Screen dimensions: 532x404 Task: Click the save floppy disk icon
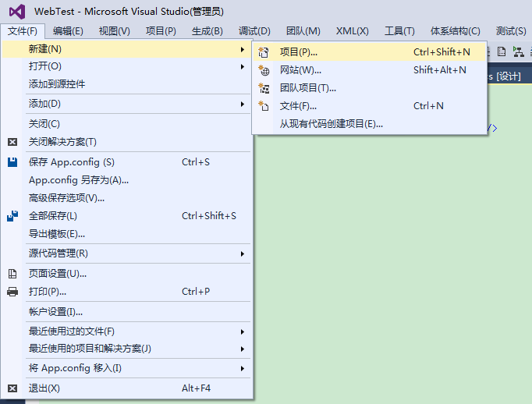pos(12,162)
